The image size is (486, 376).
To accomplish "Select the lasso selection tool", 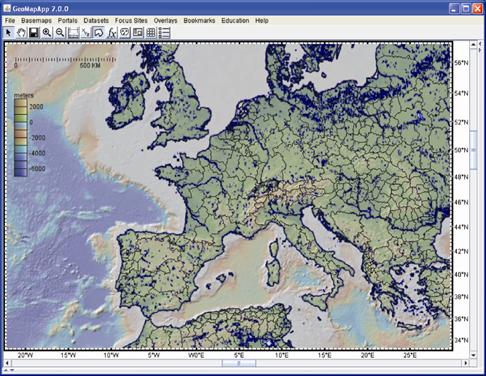I will click(x=99, y=33).
